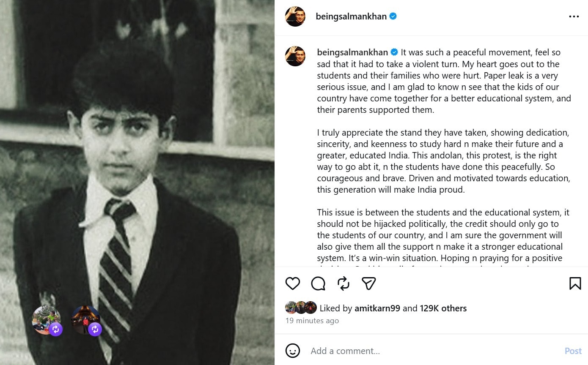Open comments with the speech bubble icon
588x365 pixels.
tap(318, 283)
